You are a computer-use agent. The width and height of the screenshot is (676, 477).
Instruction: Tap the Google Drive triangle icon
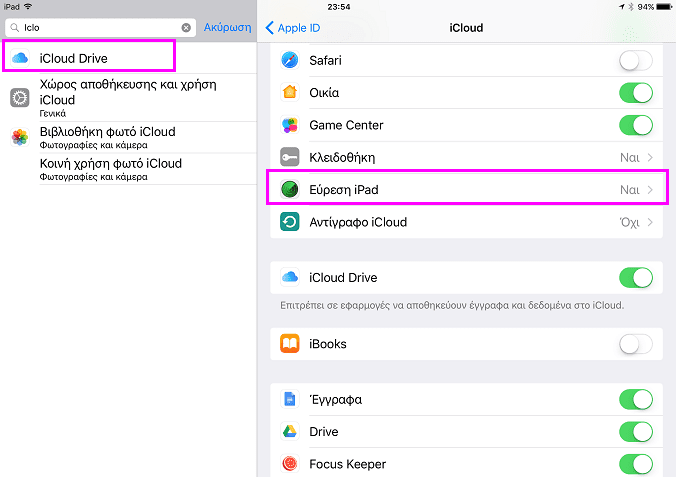pos(290,431)
